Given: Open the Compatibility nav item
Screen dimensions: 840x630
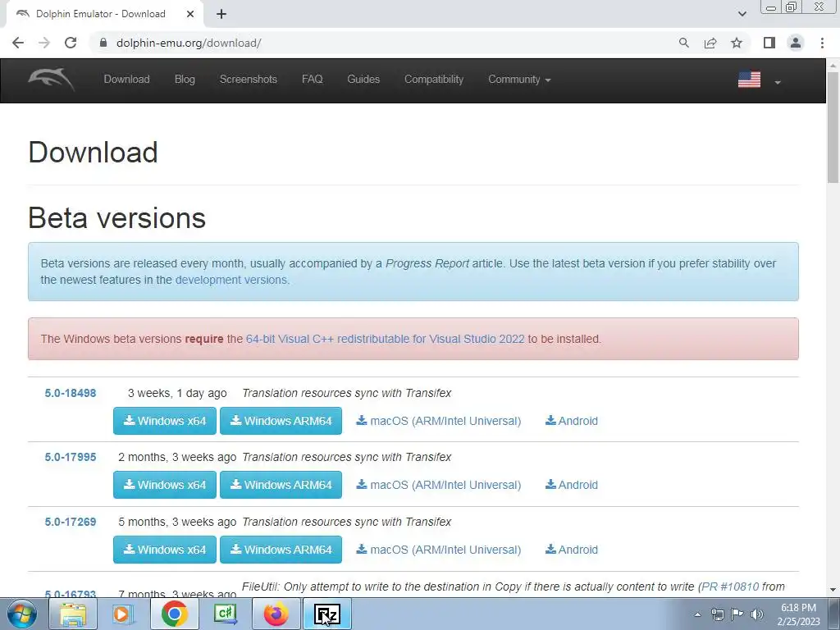Looking at the screenshot, I should [x=434, y=80].
